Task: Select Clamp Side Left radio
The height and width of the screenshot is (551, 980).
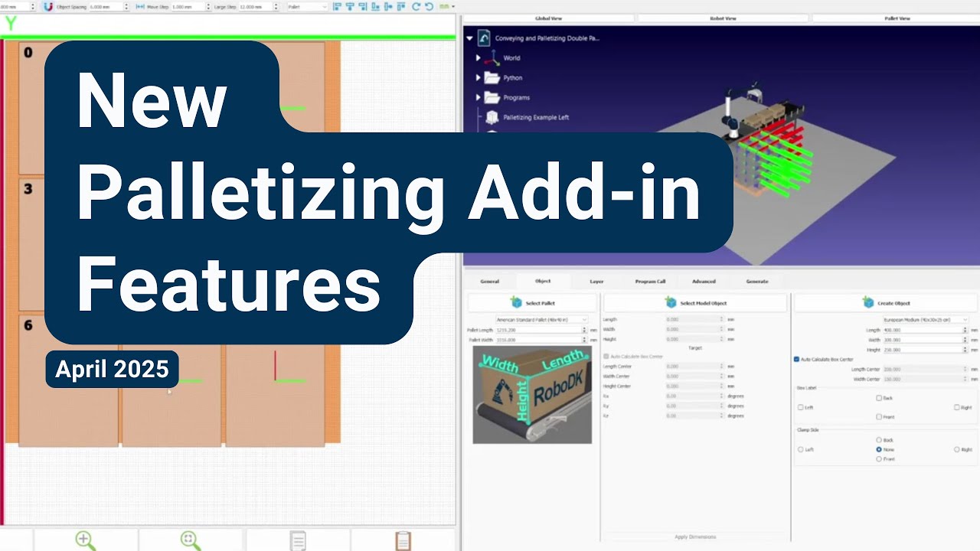Action: tap(801, 449)
